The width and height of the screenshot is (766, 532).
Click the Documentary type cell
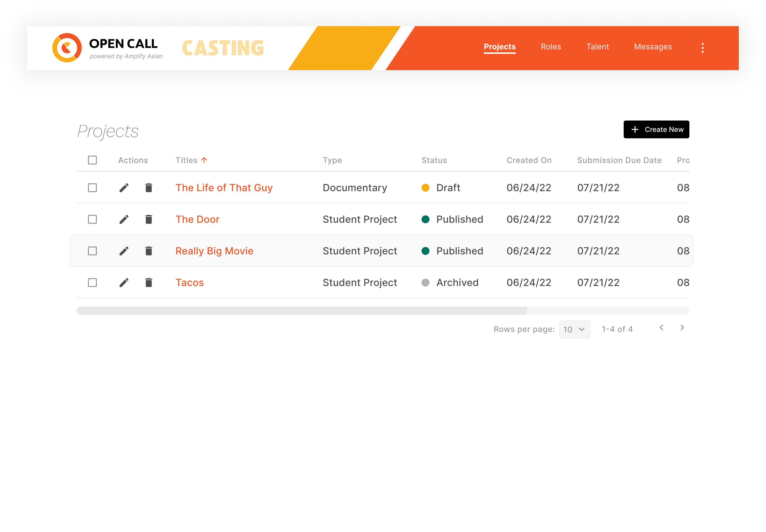click(355, 188)
